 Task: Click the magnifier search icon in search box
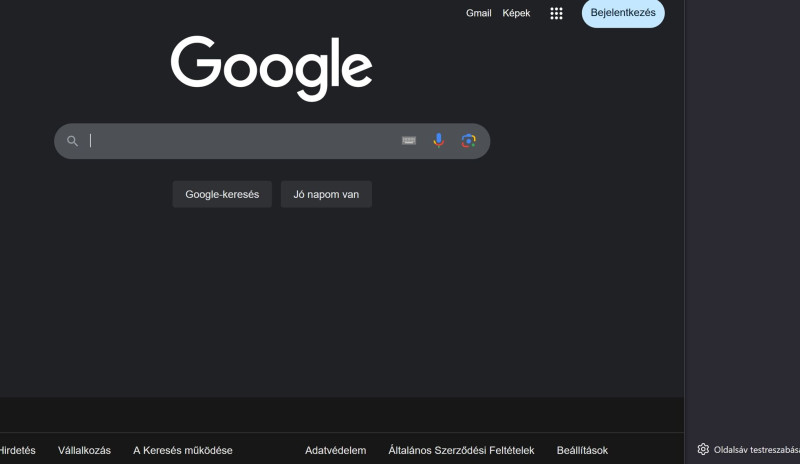click(72, 141)
